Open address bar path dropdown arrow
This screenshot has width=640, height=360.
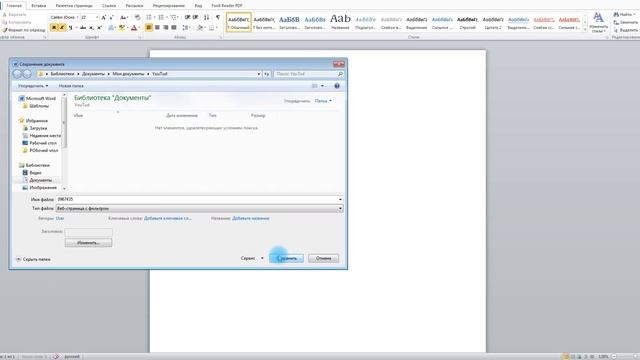point(259,74)
